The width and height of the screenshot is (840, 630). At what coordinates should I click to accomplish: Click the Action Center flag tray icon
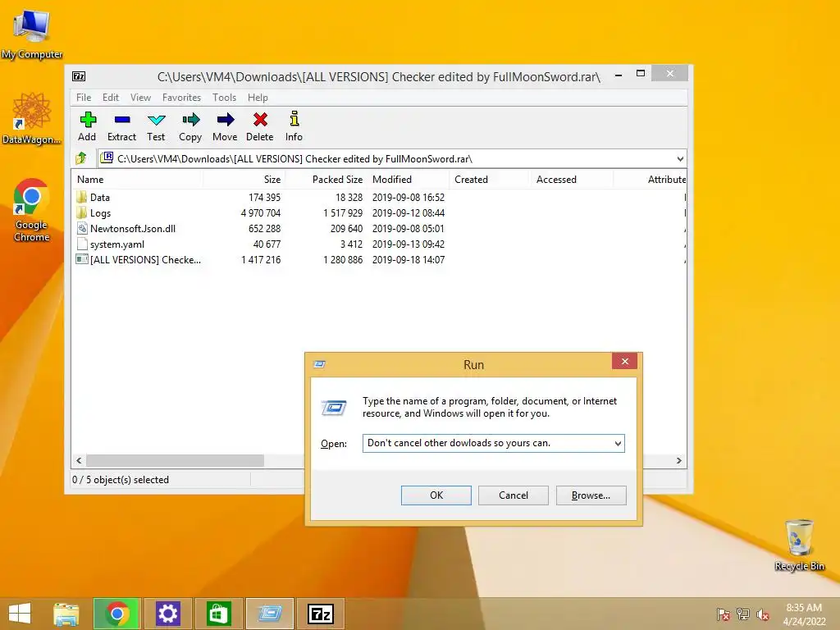(724, 614)
